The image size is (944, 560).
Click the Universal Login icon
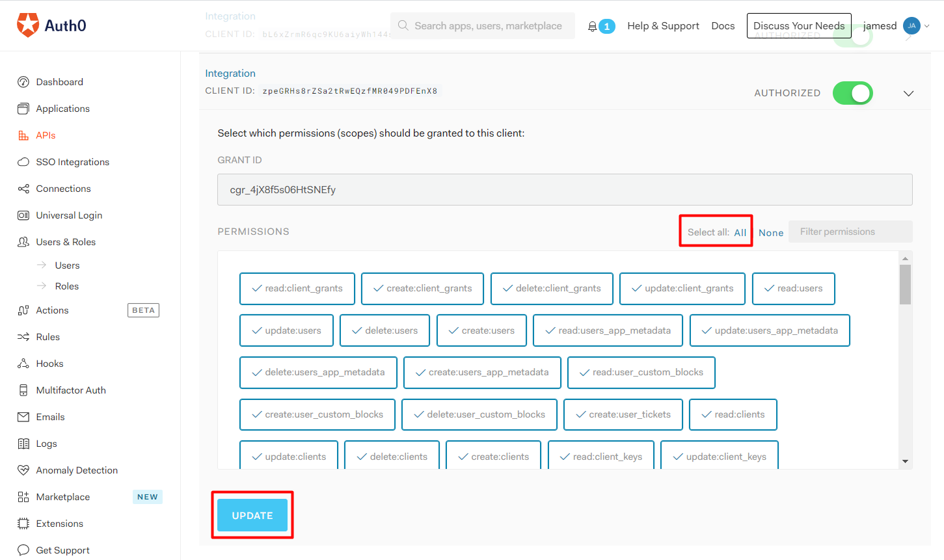[23, 215]
